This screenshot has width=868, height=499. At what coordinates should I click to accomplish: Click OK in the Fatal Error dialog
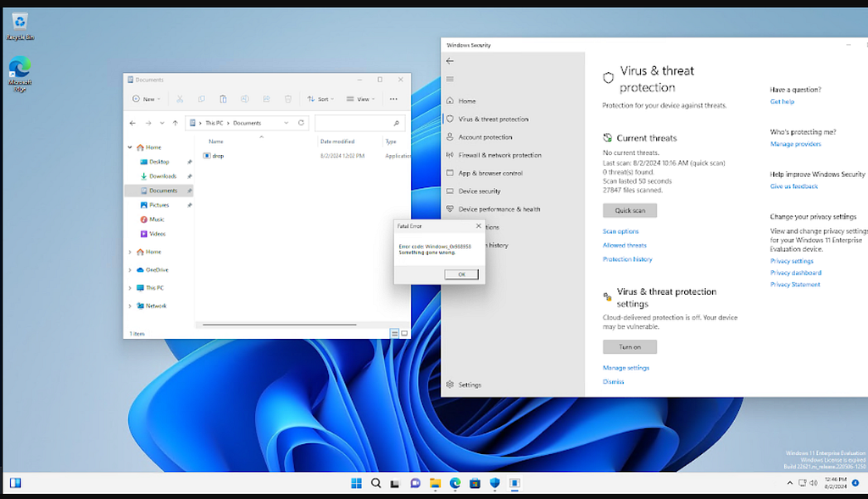[x=462, y=274]
